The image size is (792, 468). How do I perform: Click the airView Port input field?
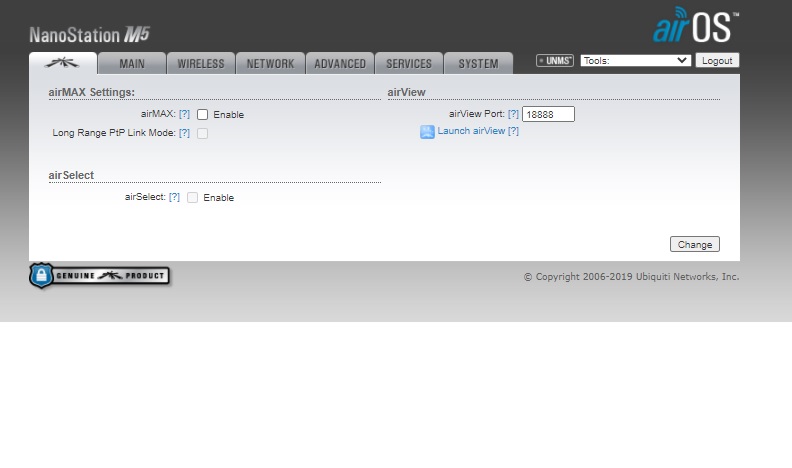[x=548, y=114]
